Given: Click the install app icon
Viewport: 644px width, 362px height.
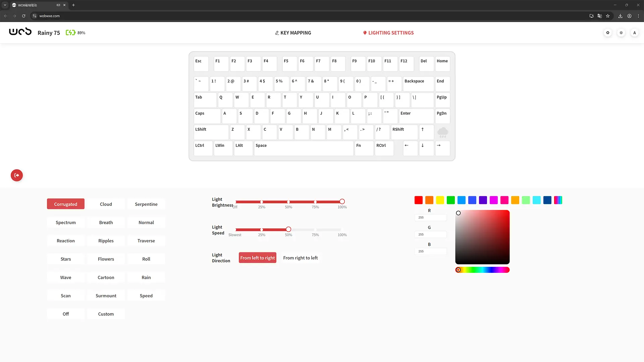Looking at the screenshot, I should 591,16.
